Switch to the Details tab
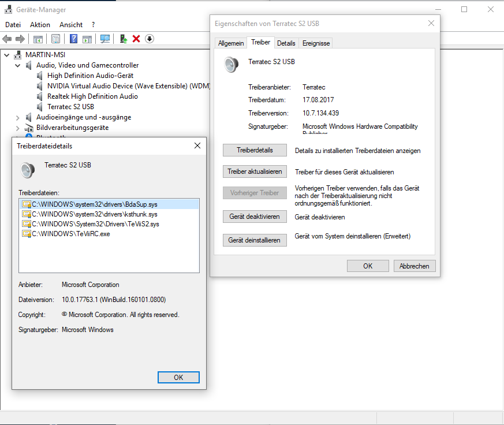The image size is (504, 425). tap(286, 43)
